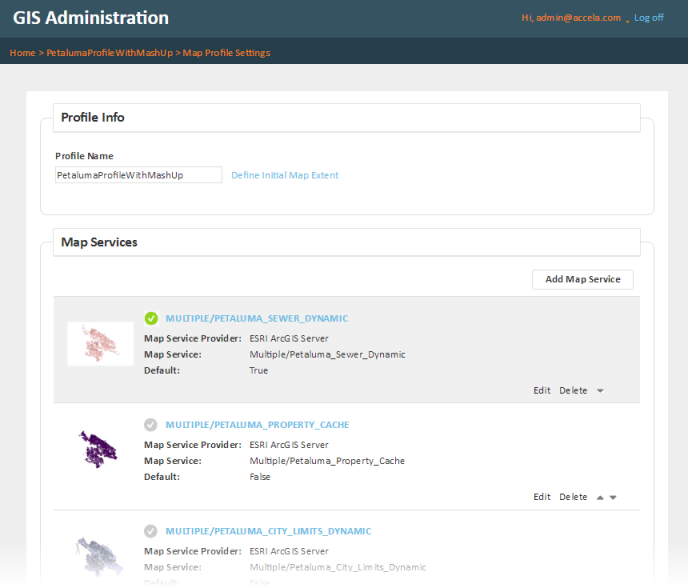Log off from GIS Administration
Viewport: 688px width, 587px height.
coord(648,18)
